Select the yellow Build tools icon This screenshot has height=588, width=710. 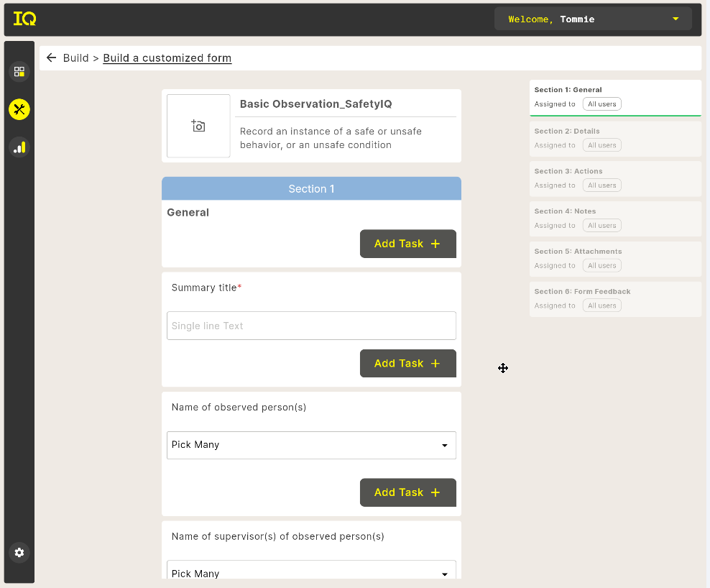pos(19,109)
